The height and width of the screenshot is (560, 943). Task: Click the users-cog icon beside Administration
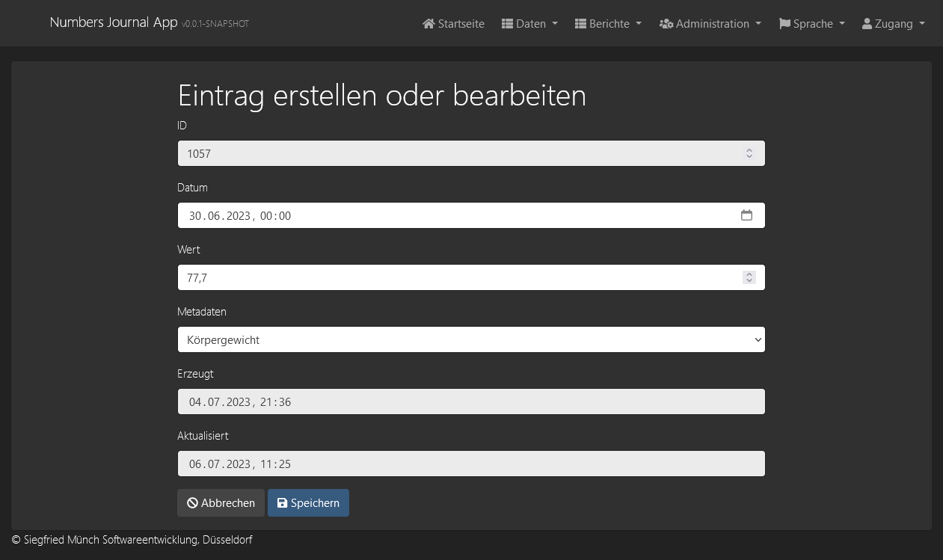pos(666,24)
